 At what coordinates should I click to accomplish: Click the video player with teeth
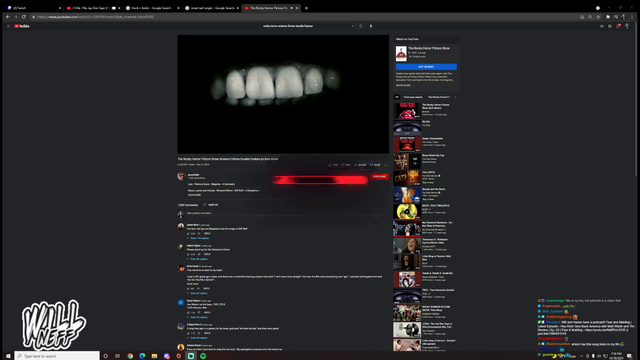coord(283,94)
